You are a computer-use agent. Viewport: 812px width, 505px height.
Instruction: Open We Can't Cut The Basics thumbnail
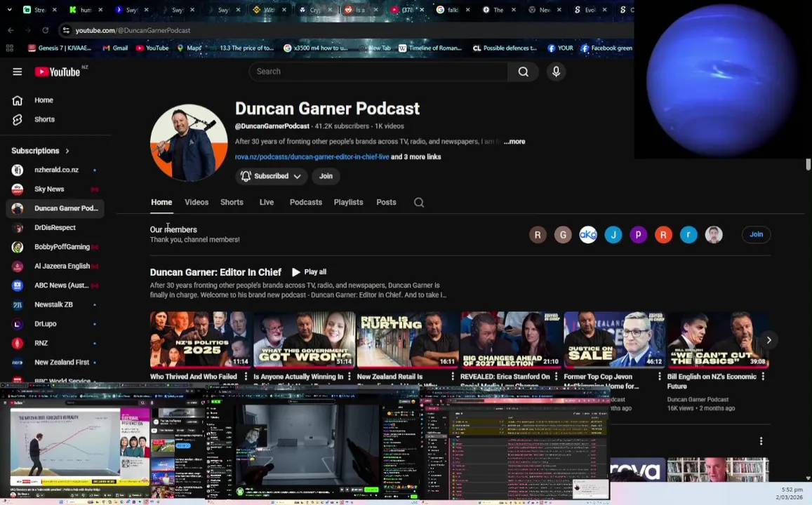coord(718,339)
